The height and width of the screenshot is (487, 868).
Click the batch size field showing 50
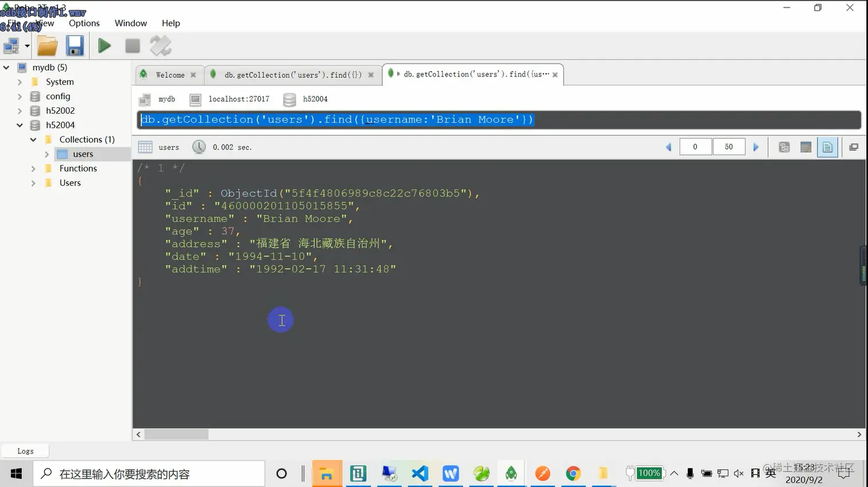coord(729,147)
